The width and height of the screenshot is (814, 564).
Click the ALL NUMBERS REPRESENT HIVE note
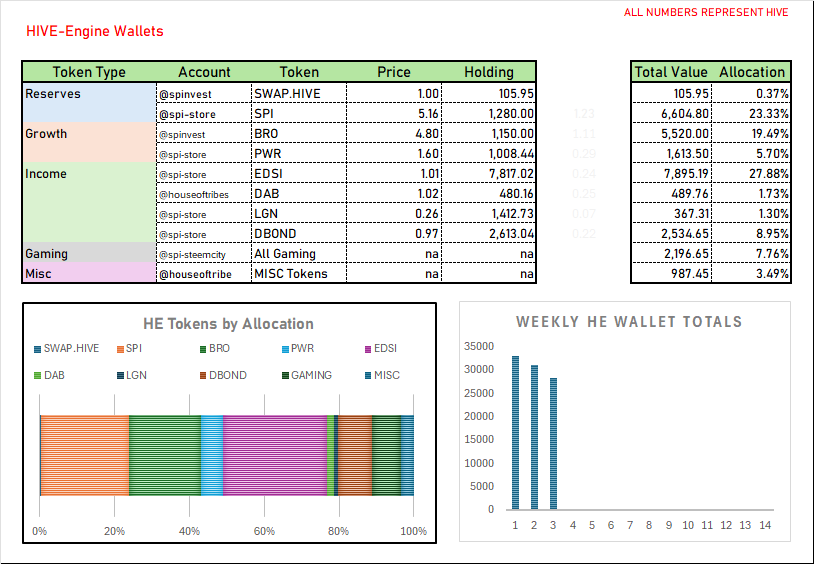pos(706,12)
